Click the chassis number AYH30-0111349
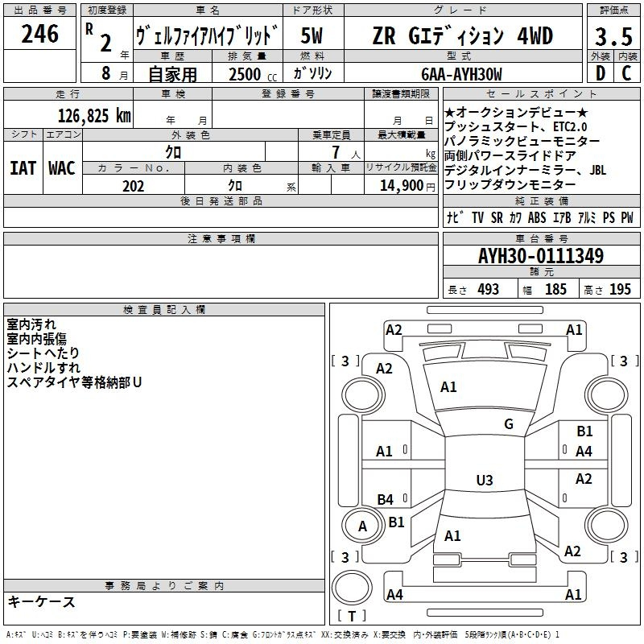Image resolution: width=644 pixels, height=644 pixels. [x=540, y=256]
